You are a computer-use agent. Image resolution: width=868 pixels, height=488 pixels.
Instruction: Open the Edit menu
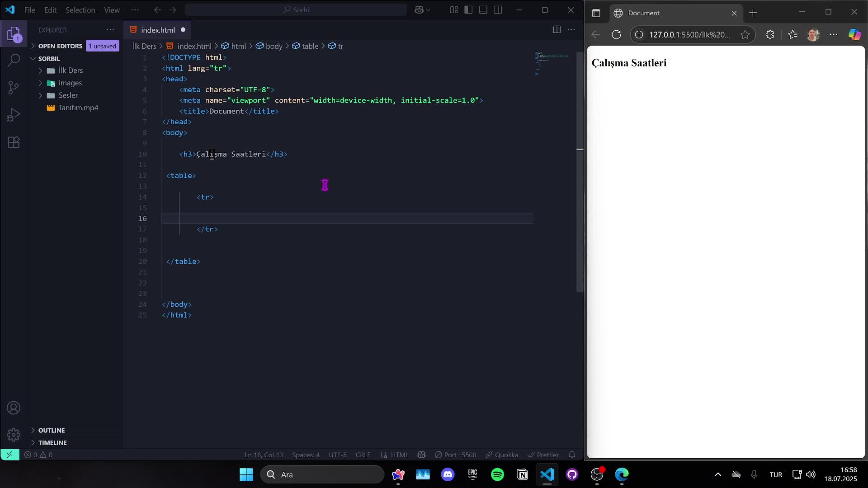pyautogui.click(x=50, y=10)
